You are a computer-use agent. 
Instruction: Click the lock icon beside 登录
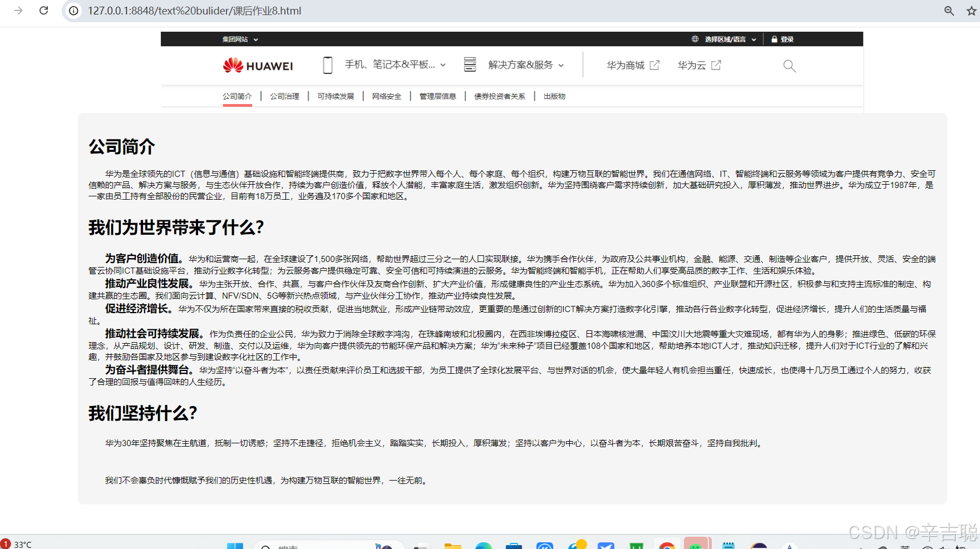[x=774, y=39]
